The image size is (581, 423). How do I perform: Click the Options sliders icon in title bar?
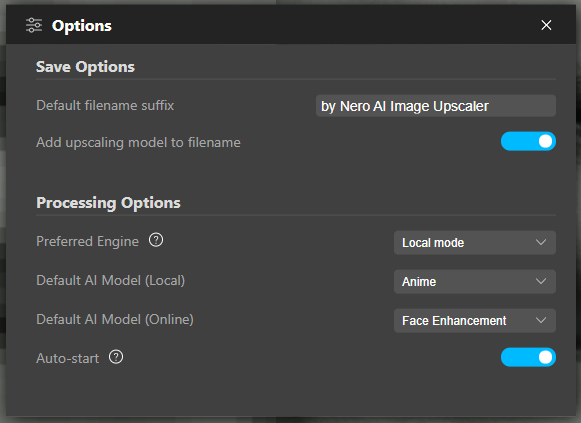(x=34, y=25)
